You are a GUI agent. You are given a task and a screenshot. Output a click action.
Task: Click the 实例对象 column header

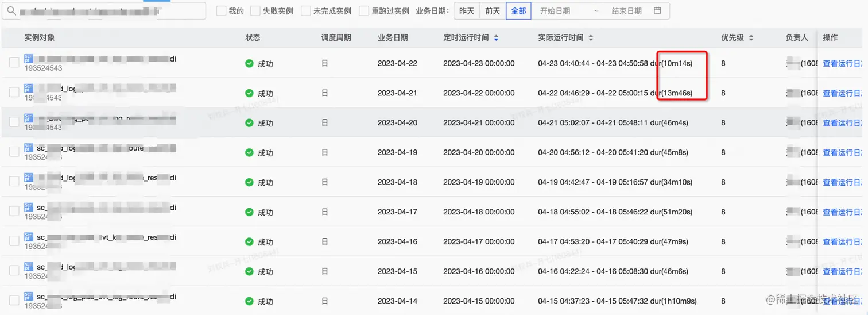point(40,37)
